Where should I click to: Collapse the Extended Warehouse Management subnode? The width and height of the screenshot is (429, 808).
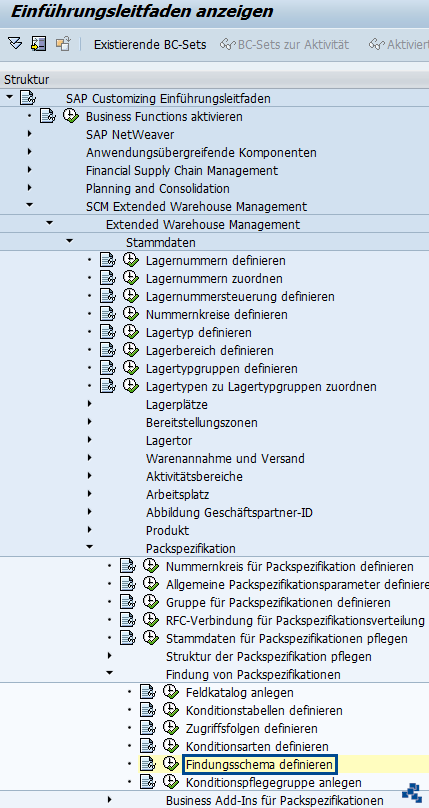(49, 223)
